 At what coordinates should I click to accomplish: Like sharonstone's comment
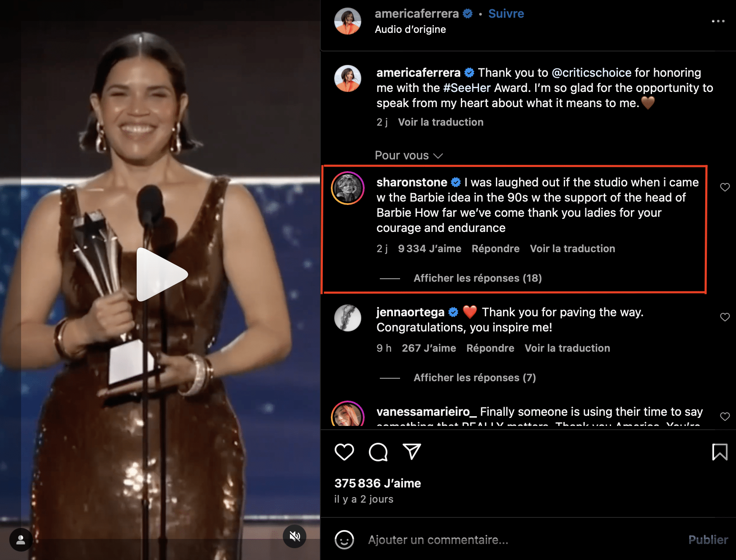click(725, 187)
